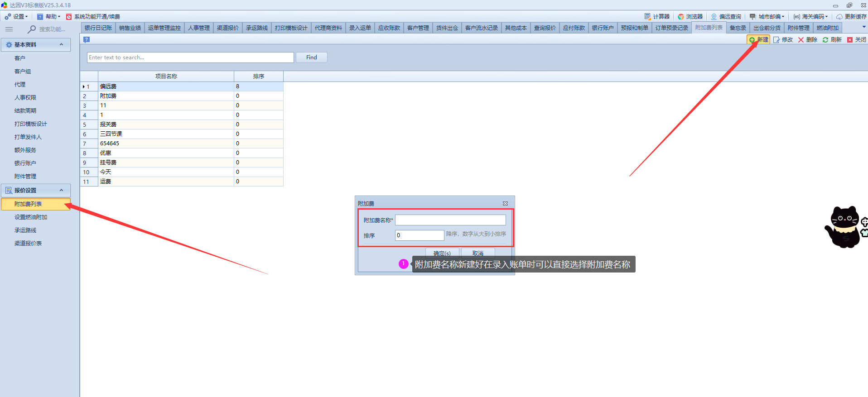Click the 附加费名称 input field
The image size is (868, 397).
450,220
